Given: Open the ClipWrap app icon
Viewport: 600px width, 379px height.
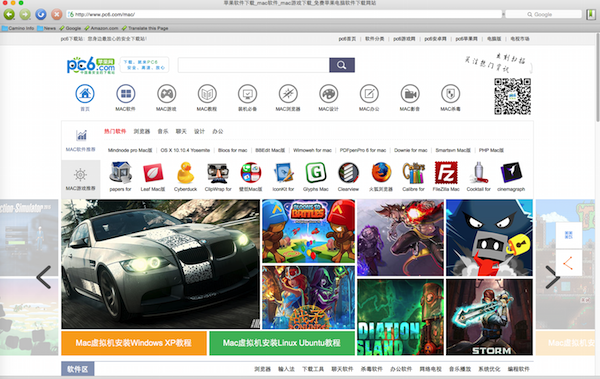Looking at the screenshot, I should coord(218,173).
